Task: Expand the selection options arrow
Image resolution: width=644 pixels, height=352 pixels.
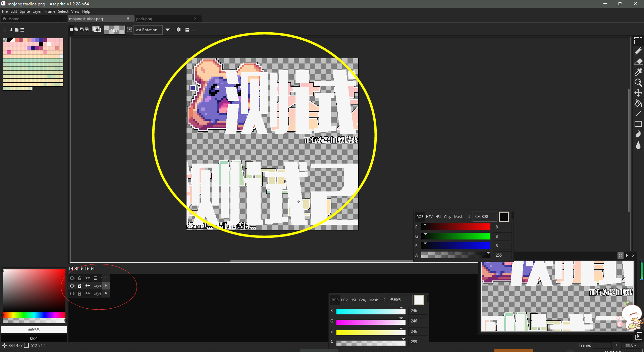Action: click(168, 30)
